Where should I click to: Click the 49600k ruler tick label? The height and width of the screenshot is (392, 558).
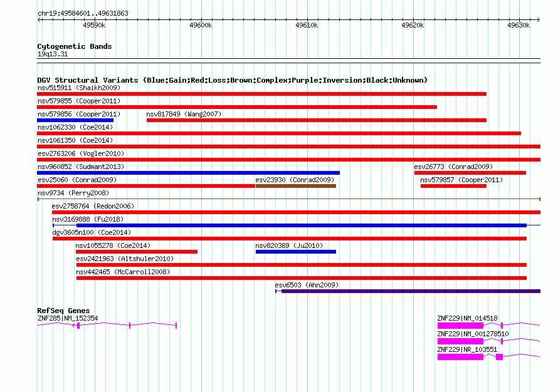click(x=201, y=25)
